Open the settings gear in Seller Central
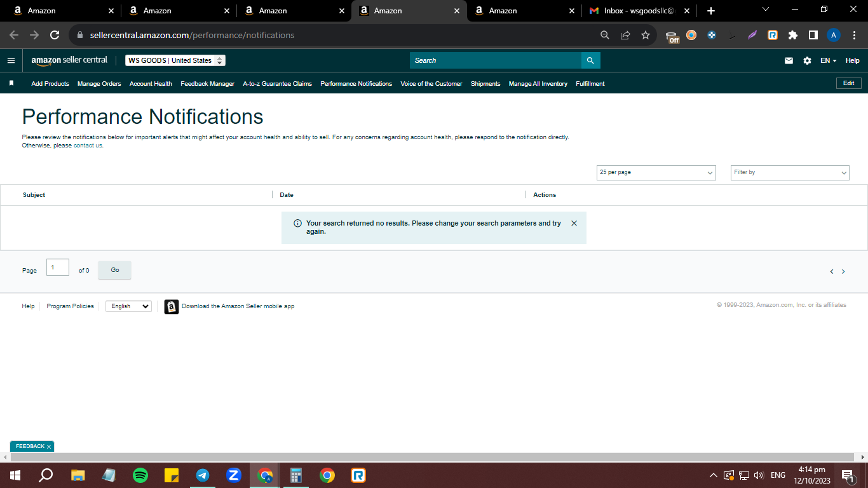 [807, 60]
